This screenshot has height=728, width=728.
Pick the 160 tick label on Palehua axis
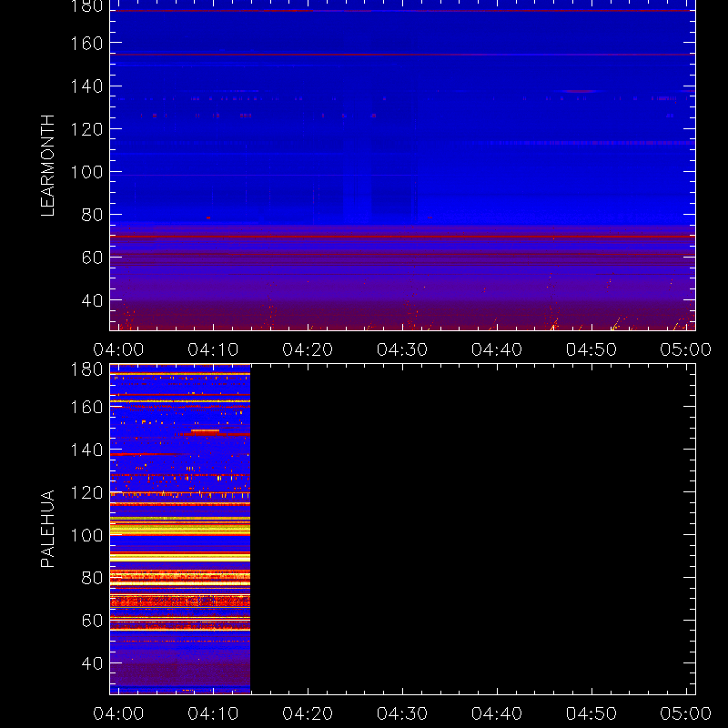[x=86, y=407]
